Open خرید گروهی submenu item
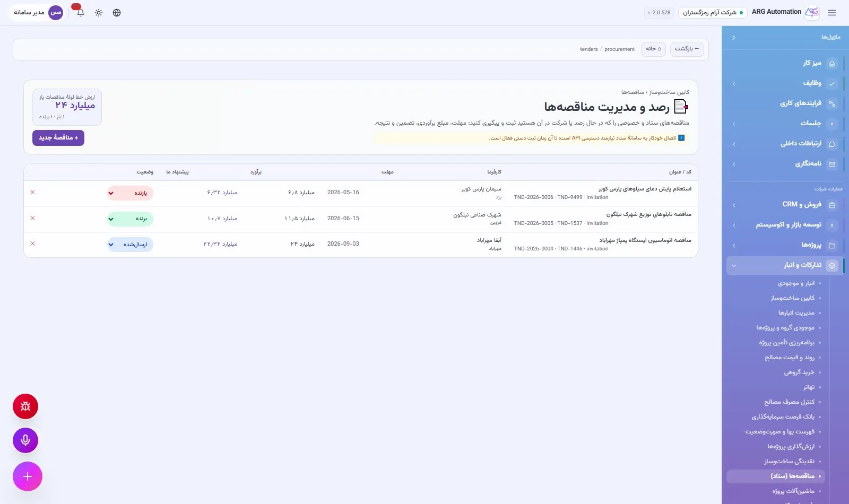849x504 pixels. click(x=799, y=372)
